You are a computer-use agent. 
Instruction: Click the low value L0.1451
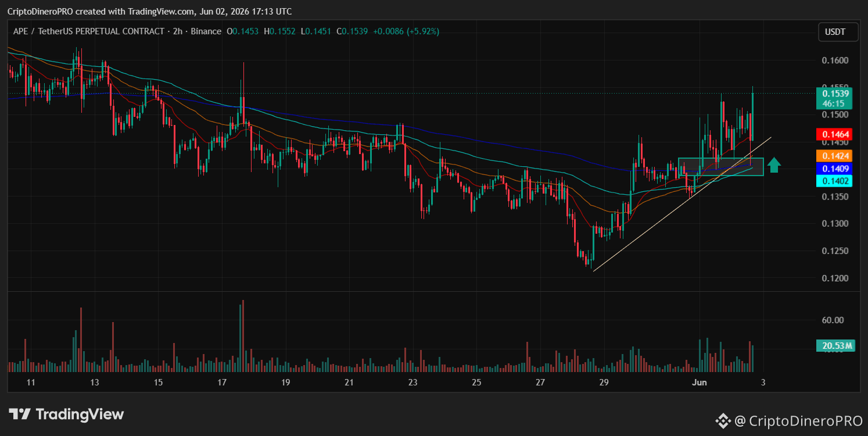pyautogui.click(x=315, y=31)
